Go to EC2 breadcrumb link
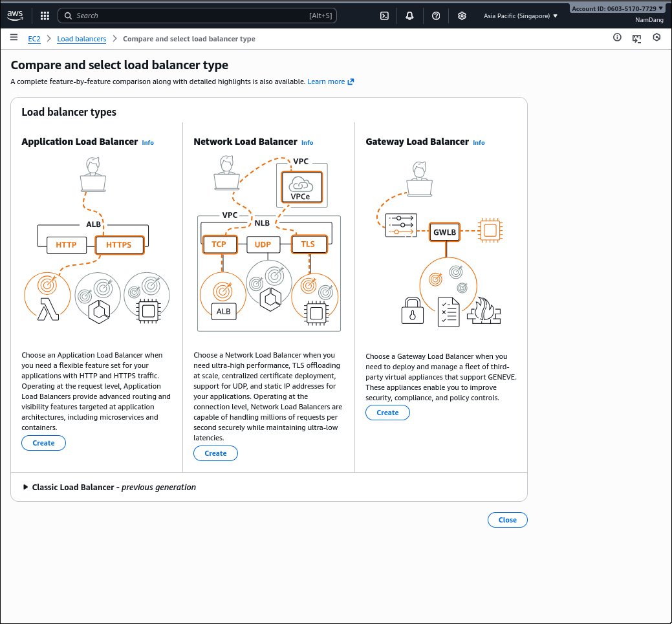 pos(34,39)
